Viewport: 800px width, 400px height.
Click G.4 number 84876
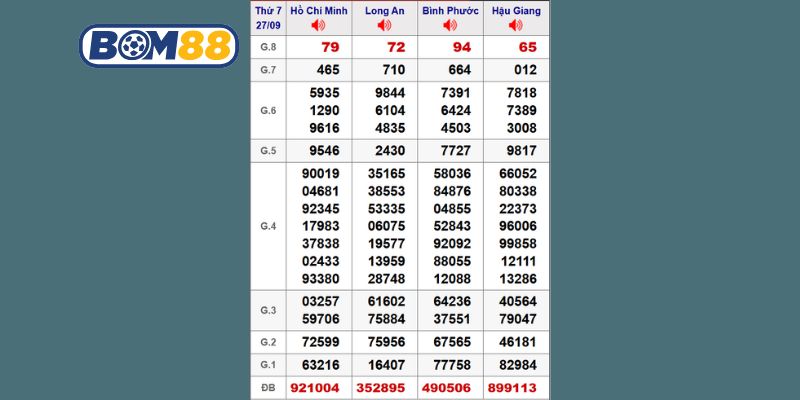[x=453, y=191]
